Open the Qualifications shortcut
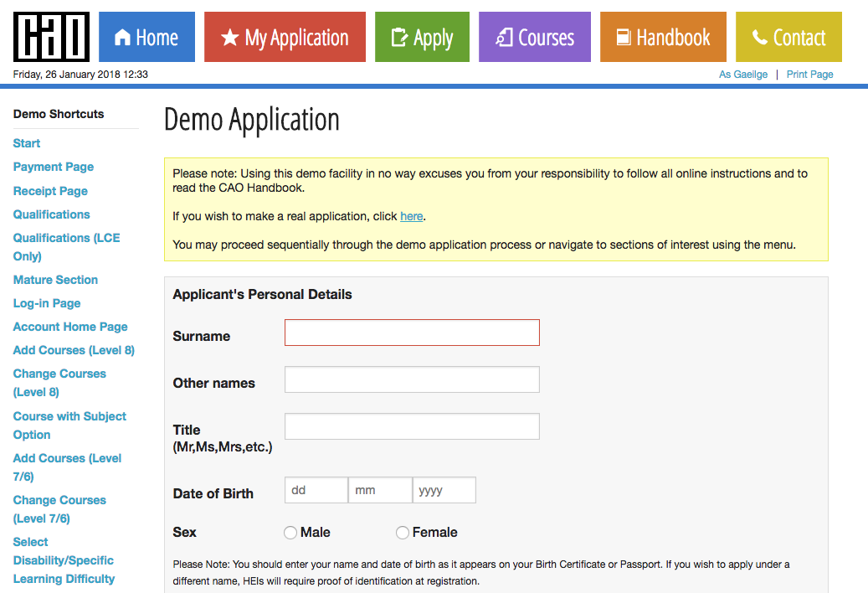868x593 pixels. tap(52, 214)
